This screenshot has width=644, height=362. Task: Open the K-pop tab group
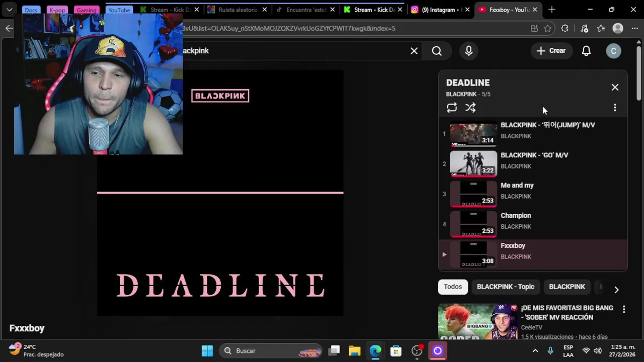pyautogui.click(x=57, y=10)
